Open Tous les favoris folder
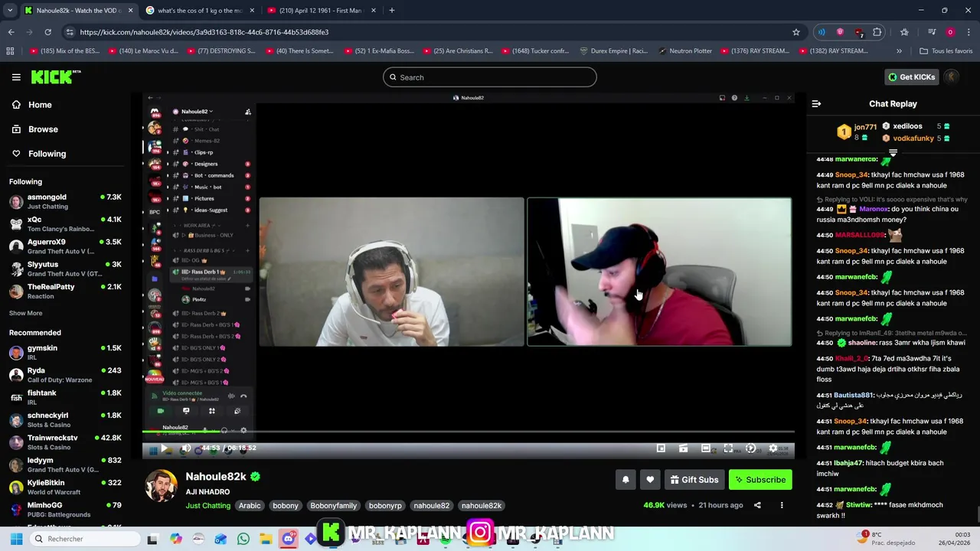Viewport: 980px width, 551px height. [x=946, y=51]
